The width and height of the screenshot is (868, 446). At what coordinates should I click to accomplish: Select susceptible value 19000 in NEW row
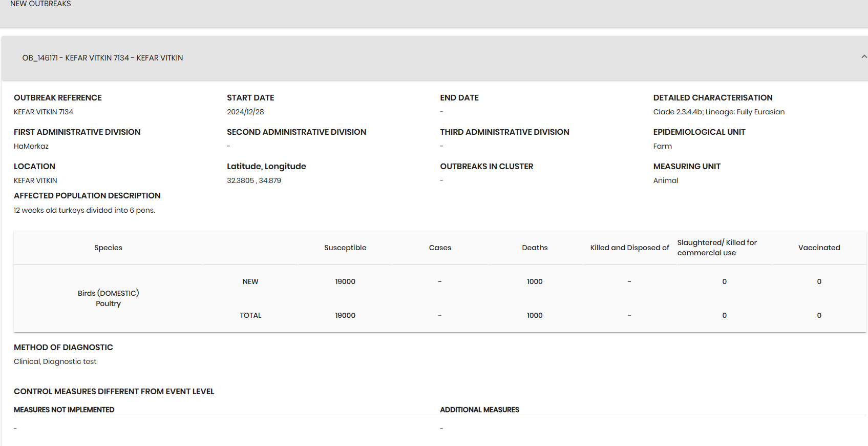coord(345,281)
